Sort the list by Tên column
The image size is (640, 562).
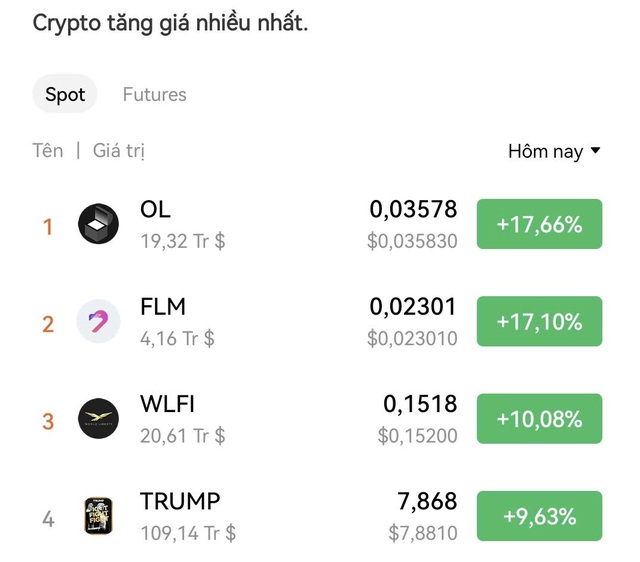tap(47, 151)
